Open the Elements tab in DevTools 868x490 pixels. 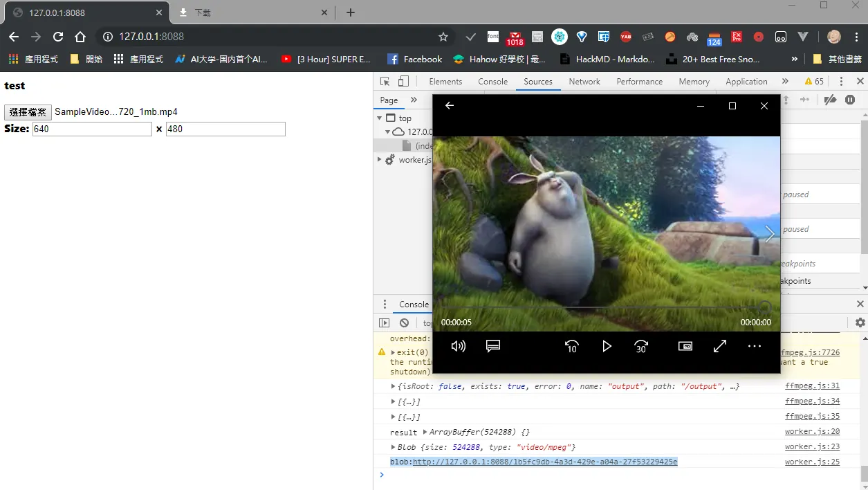pos(445,81)
